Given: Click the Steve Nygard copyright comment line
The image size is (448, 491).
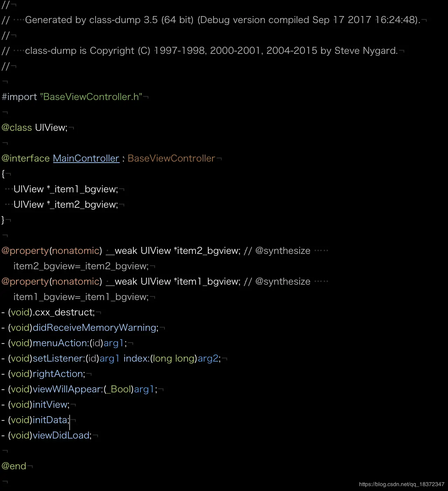Looking at the screenshot, I should pos(200,51).
